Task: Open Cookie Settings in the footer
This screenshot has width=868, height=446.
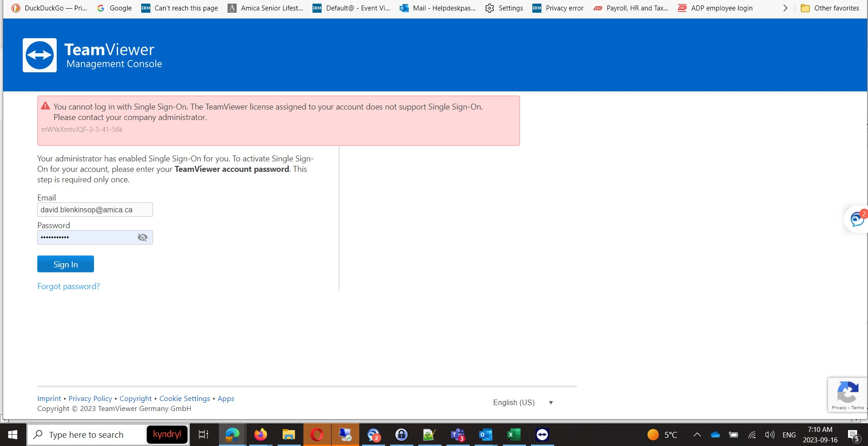Action: click(184, 399)
